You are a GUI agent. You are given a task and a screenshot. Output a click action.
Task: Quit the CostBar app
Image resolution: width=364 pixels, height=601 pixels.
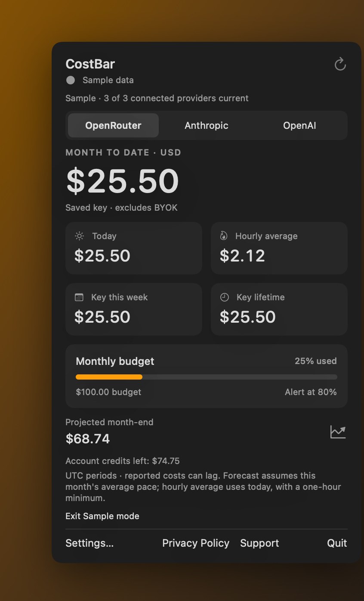(337, 543)
